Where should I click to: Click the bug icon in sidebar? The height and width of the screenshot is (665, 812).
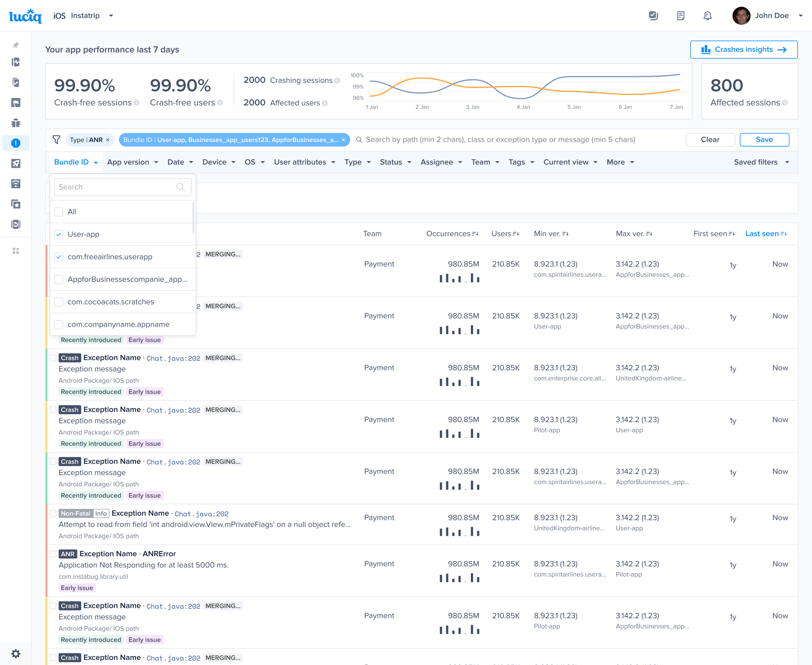(16, 123)
